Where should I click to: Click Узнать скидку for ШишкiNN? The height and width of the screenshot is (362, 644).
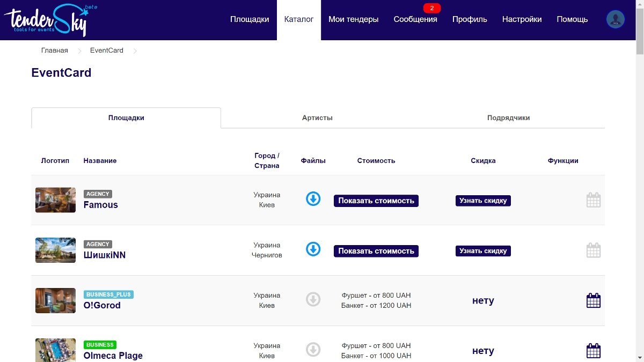pyautogui.click(x=483, y=251)
